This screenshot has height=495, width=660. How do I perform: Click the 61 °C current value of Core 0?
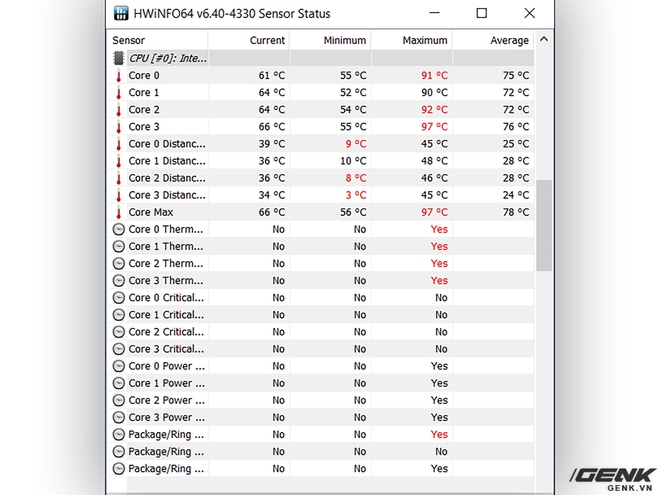[271, 76]
